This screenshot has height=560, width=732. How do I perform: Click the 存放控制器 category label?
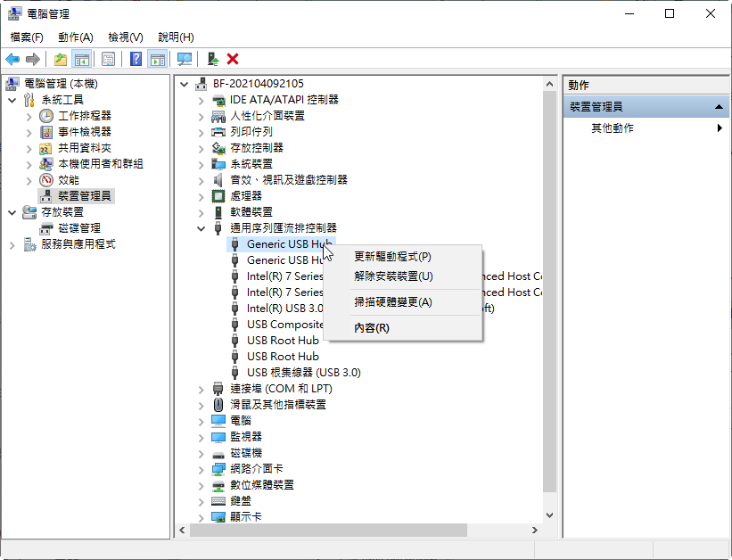coord(257,148)
